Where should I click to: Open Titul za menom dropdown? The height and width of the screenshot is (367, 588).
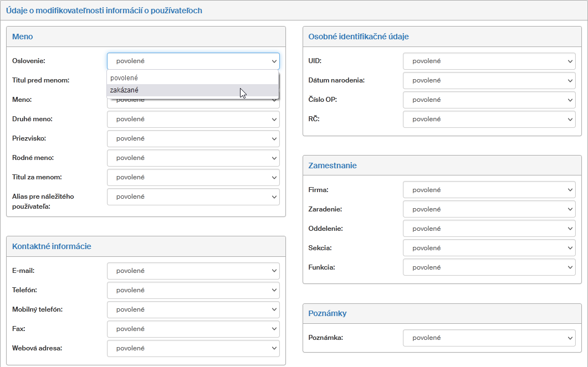pyautogui.click(x=193, y=178)
